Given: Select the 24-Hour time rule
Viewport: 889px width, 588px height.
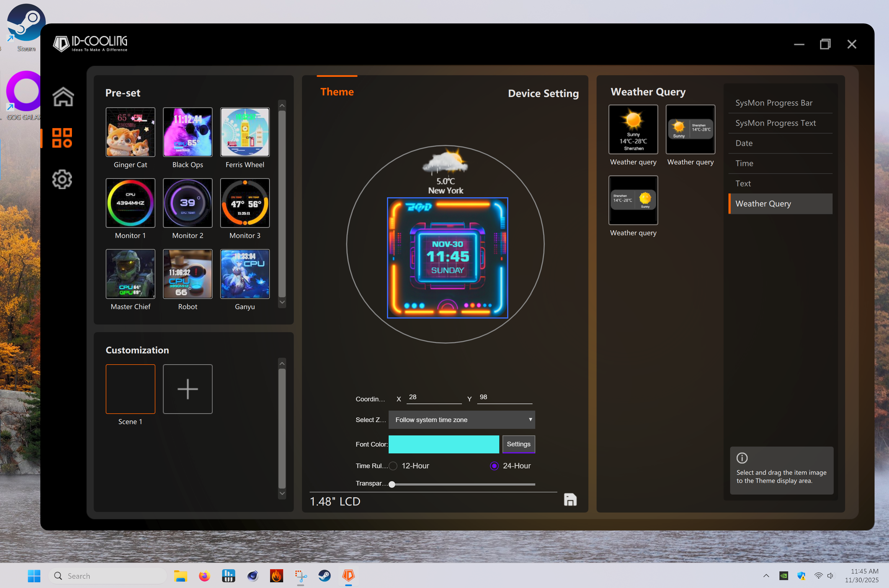Looking at the screenshot, I should coord(494,466).
